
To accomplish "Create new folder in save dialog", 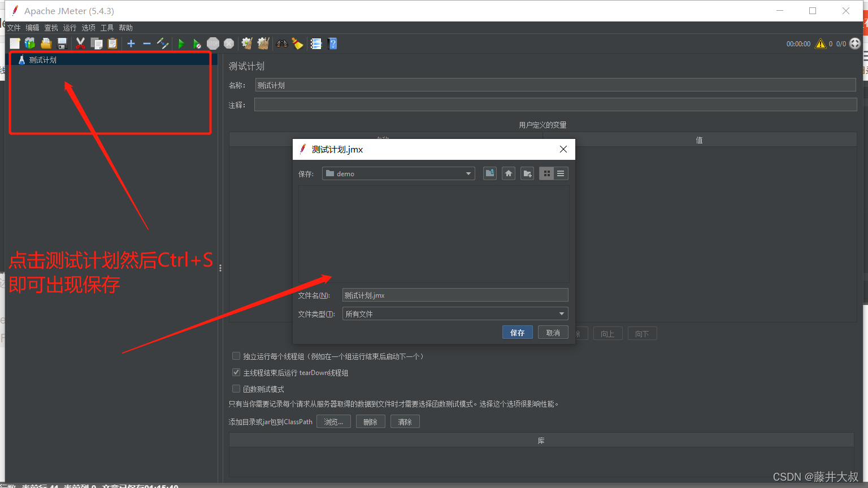I will point(527,173).
